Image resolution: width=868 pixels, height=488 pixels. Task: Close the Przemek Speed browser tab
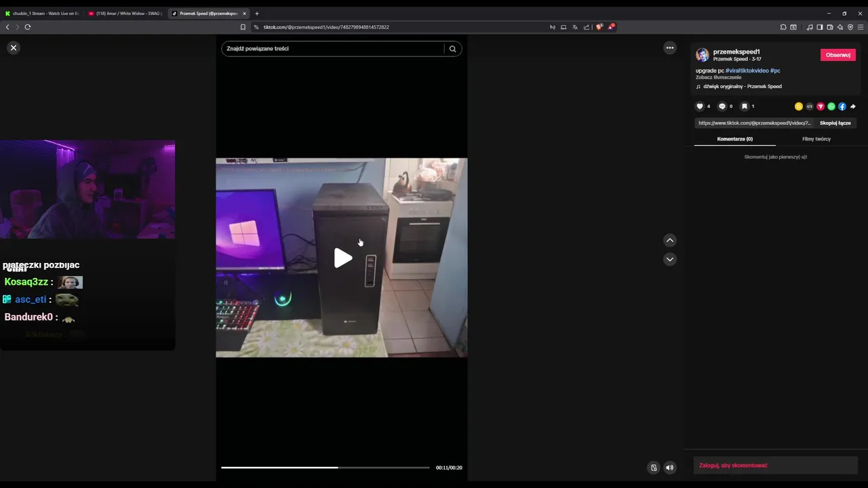pyautogui.click(x=244, y=14)
